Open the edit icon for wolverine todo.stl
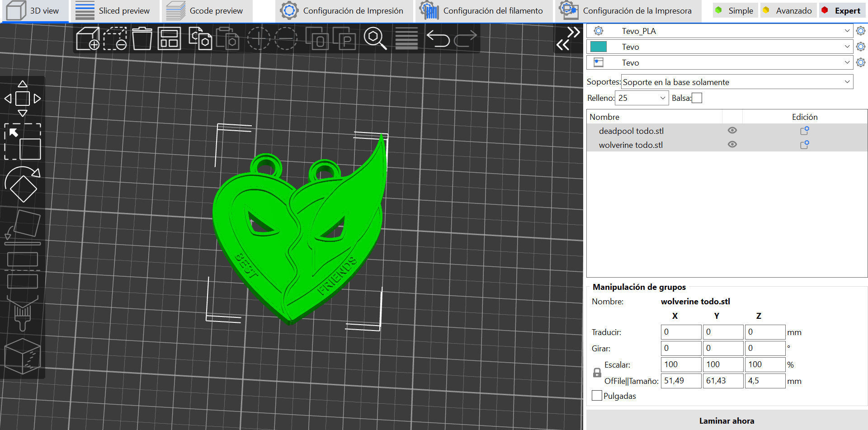Image resolution: width=868 pixels, height=430 pixels. point(805,145)
